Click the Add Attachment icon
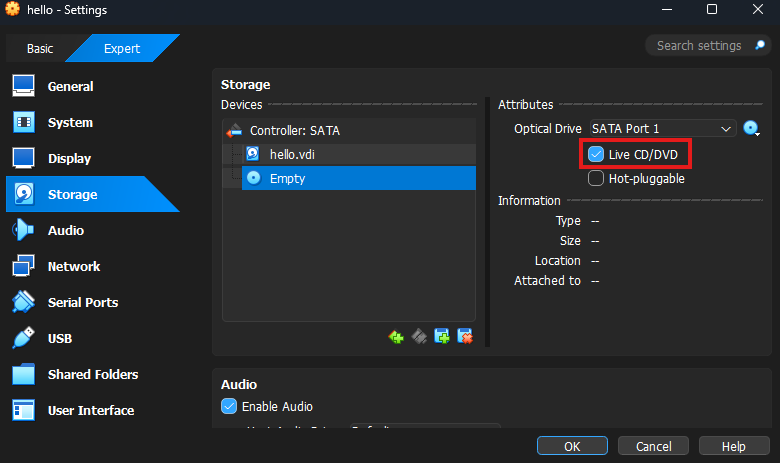This screenshot has width=780, height=463. [x=442, y=337]
